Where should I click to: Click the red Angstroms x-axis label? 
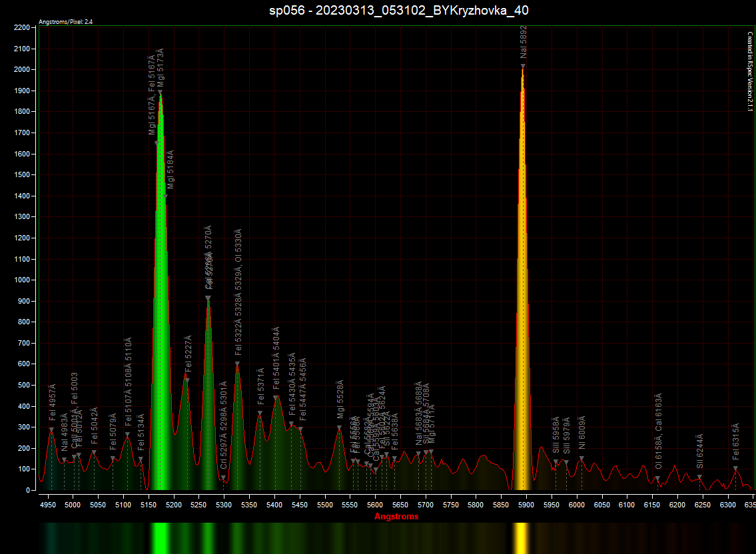396,517
